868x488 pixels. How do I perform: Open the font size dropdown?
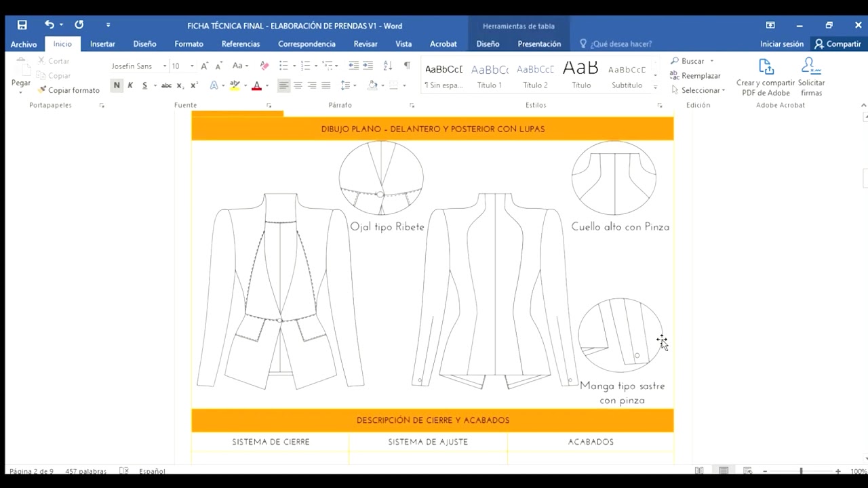coord(192,66)
